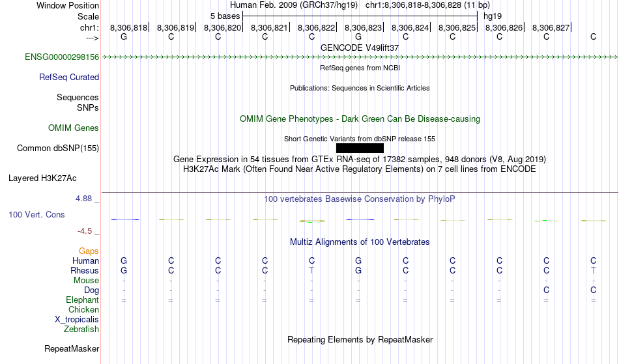This screenshot has height=364, width=619.
Task: Open the RefSeq Curated track label
Action: coord(69,77)
